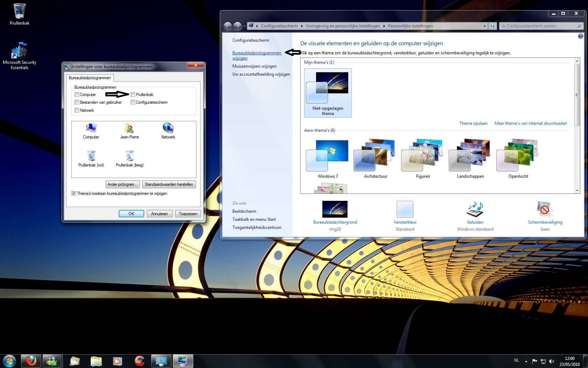Screen dimensions: 588x368
Task: Expand the arrow after Configuratiescherm breadcrumb
Action: coord(302,26)
